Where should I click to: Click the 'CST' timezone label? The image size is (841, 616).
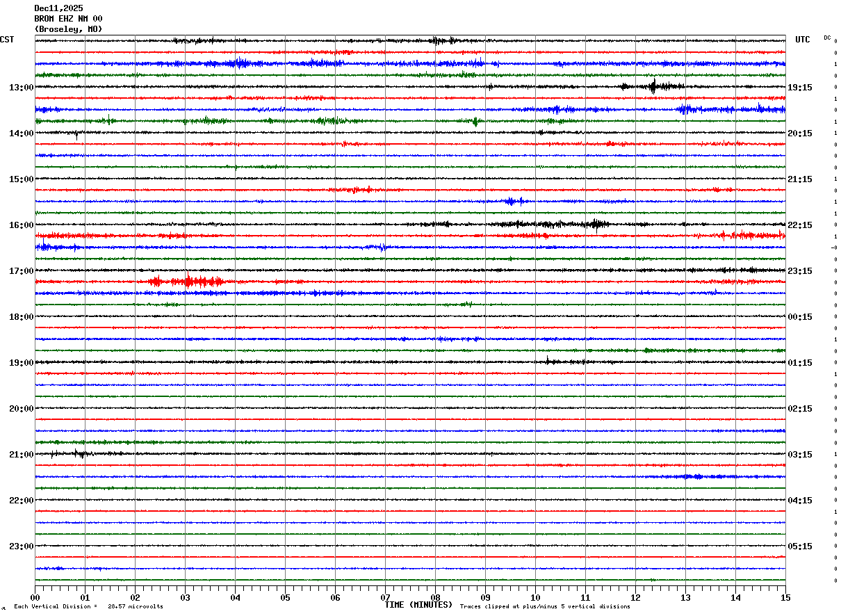click(7, 40)
